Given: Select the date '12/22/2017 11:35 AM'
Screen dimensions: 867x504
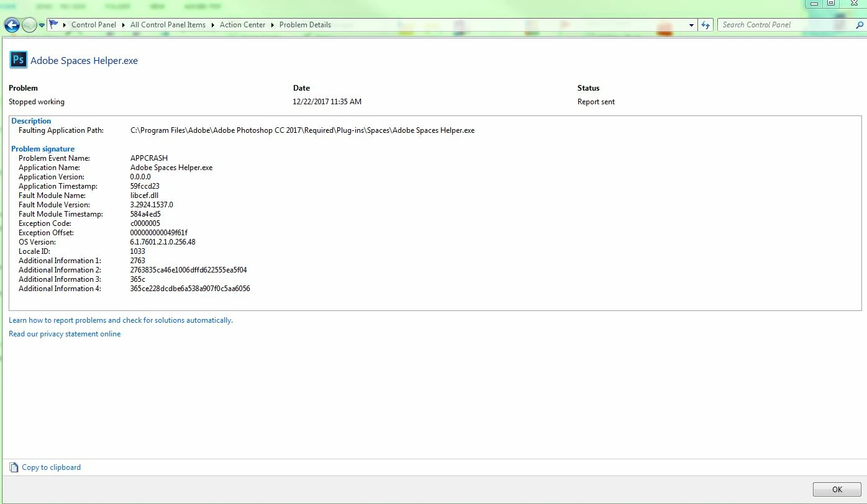Looking at the screenshot, I should coord(327,102).
